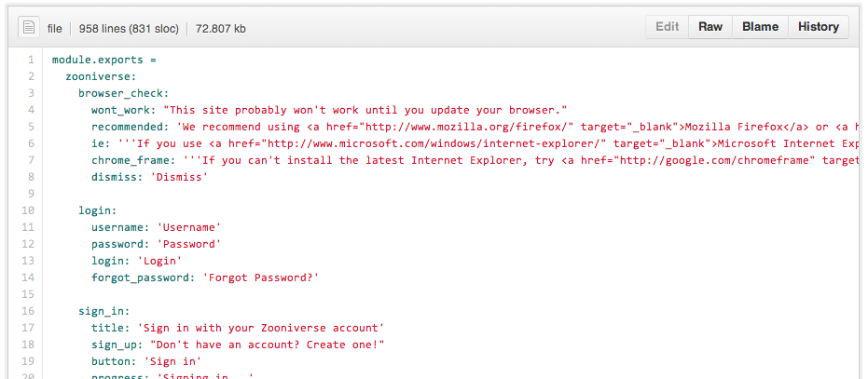Click the 'module.exports =' code line
Image resolution: width=868 pixels, height=379 pixels.
pos(104,60)
